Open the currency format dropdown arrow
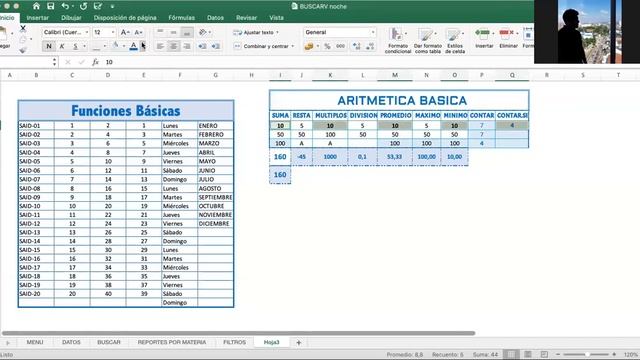The image size is (640, 360). [x=318, y=46]
